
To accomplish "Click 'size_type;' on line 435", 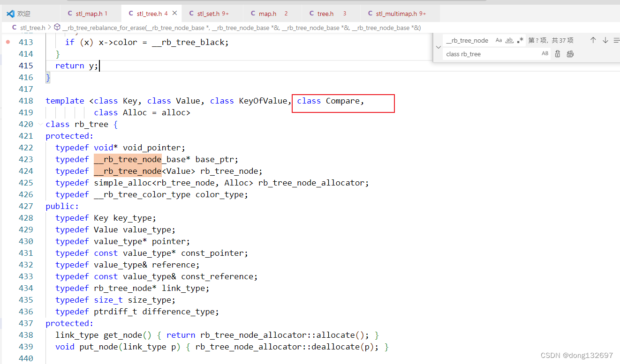I will (152, 300).
